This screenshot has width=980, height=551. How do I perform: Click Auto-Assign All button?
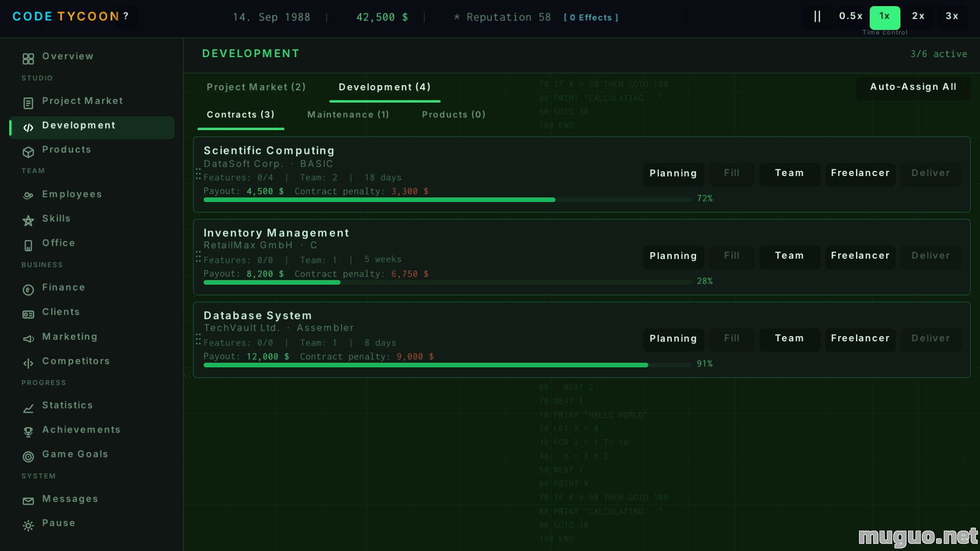click(x=913, y=87)
